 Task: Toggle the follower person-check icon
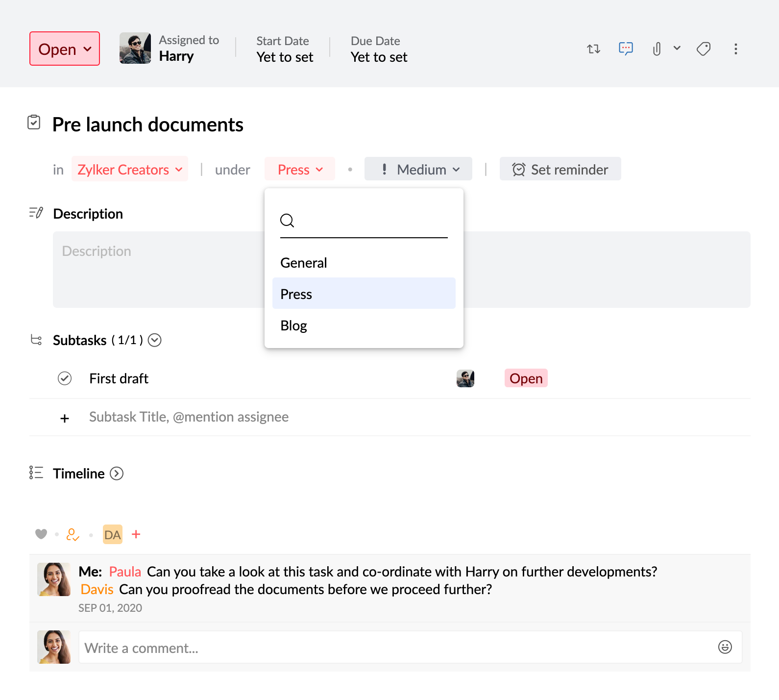coord(73,534)
